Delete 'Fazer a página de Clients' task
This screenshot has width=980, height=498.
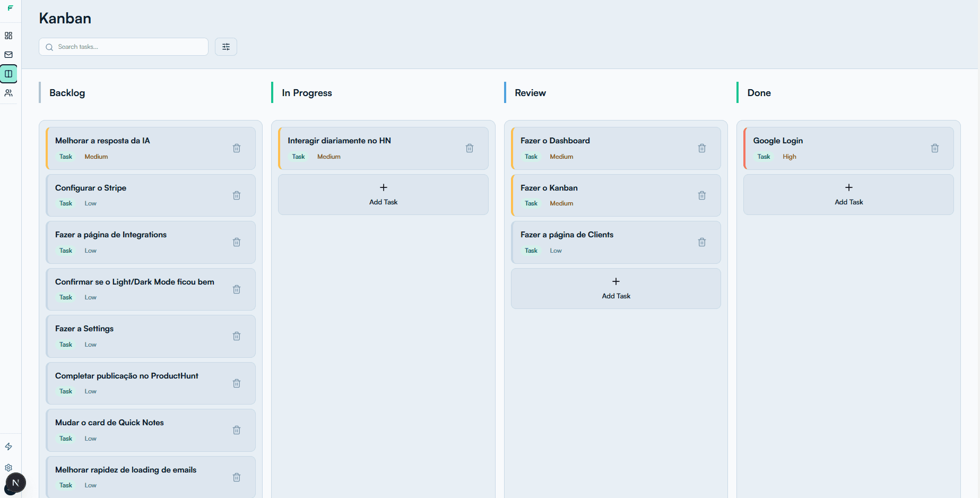coord(702,242)
